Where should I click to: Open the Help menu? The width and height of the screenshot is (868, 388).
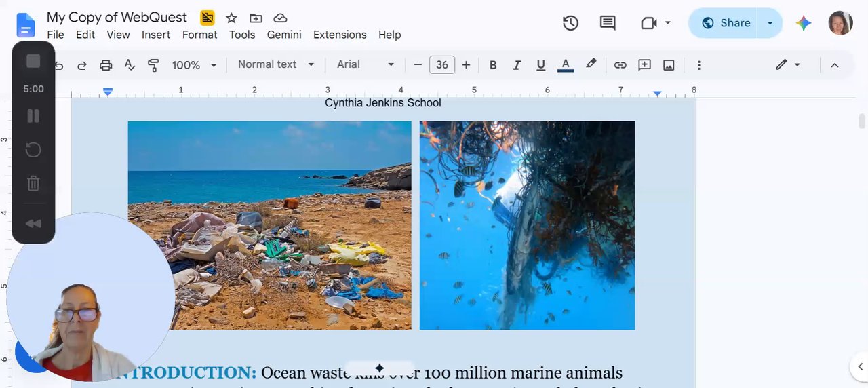[390, 35]
